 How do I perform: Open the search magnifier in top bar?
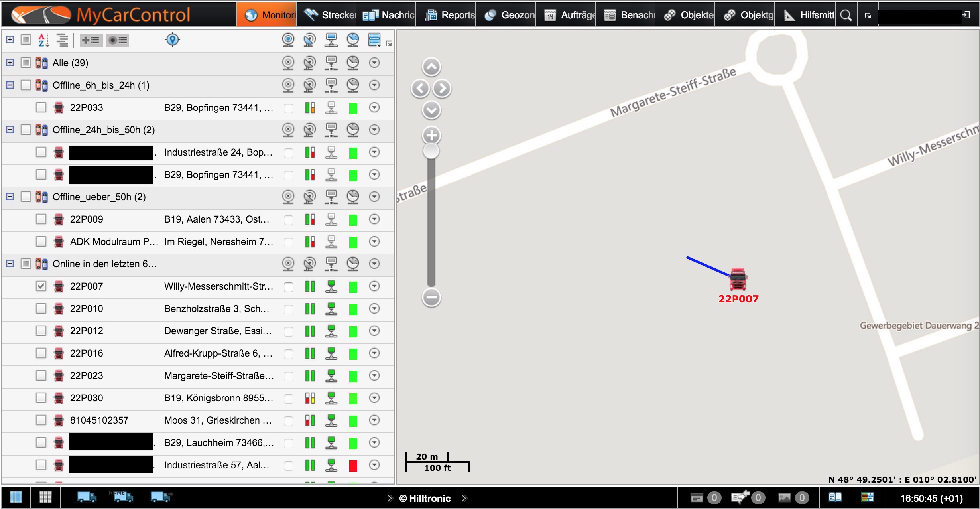[846, 15]
